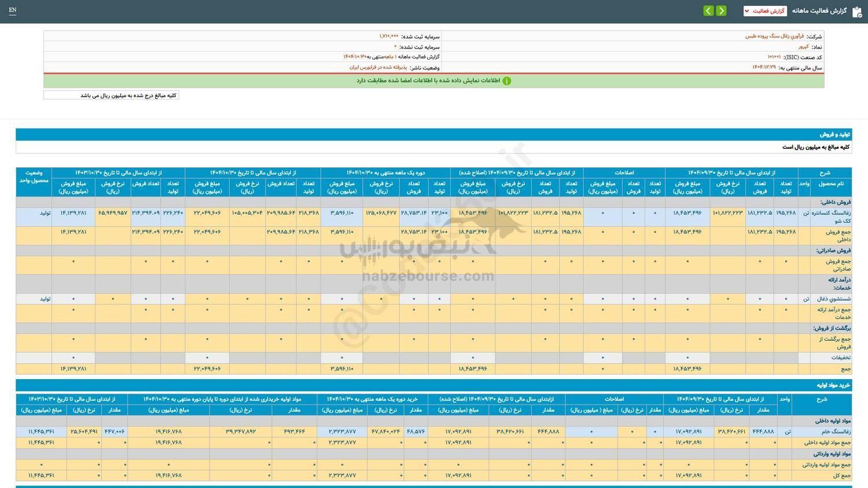This screenshot has width=868, height=488.
Task: Select the زغالسنگ کنسانتره کک شو product row
Action: pos(831,217)
